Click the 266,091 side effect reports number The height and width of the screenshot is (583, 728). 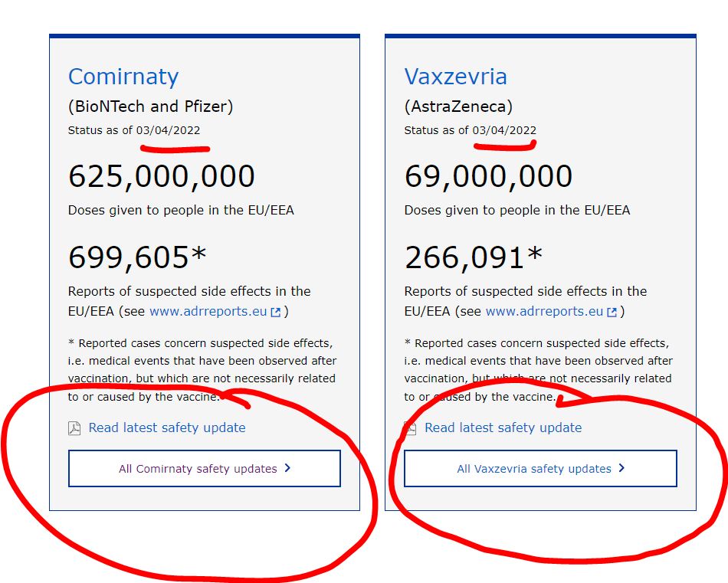tap(473, 258)
